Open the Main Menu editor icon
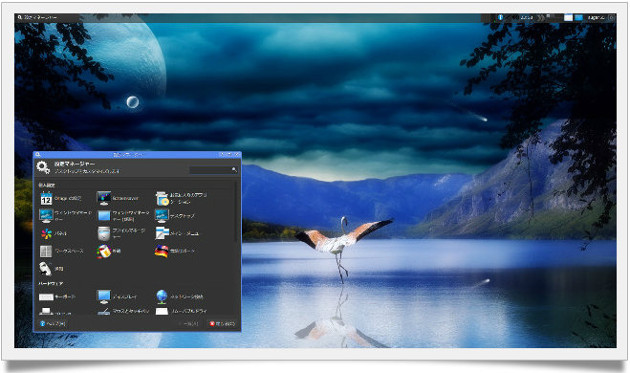 162,234
